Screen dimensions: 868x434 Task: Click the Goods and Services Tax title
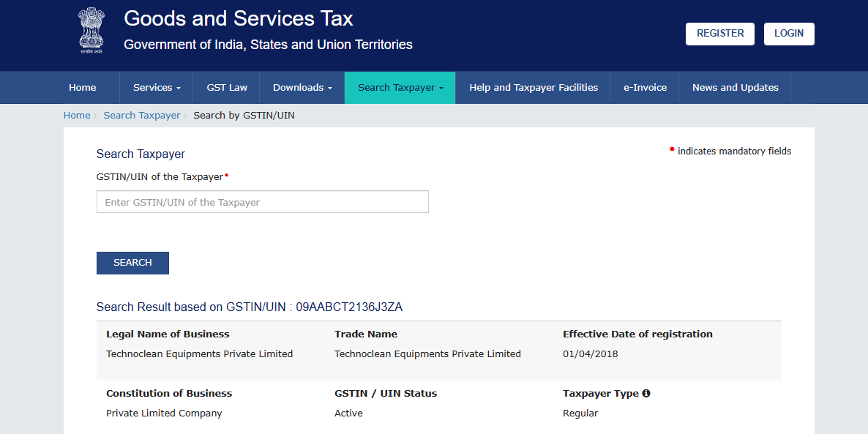point(239,18)
